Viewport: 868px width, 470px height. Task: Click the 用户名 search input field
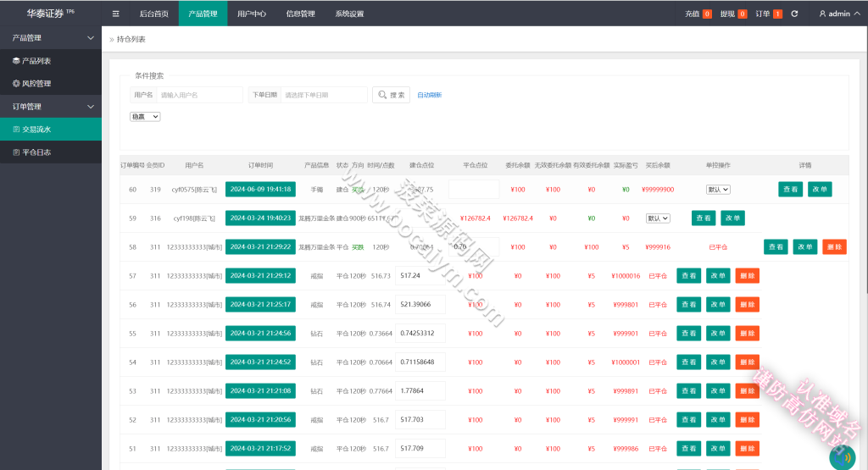point(199,95)
